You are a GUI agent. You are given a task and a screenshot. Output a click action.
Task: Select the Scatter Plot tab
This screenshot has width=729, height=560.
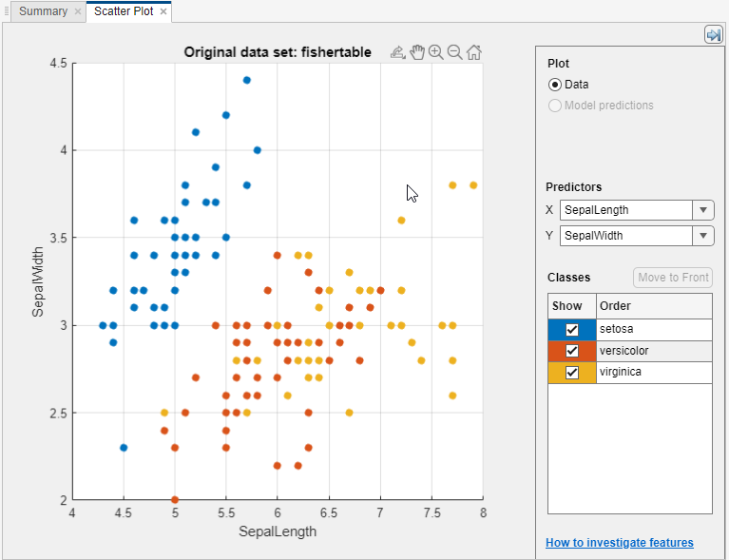point(124,12)
